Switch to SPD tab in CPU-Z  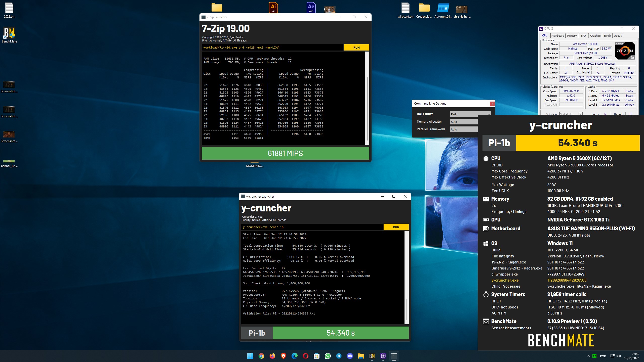(583, 36)
